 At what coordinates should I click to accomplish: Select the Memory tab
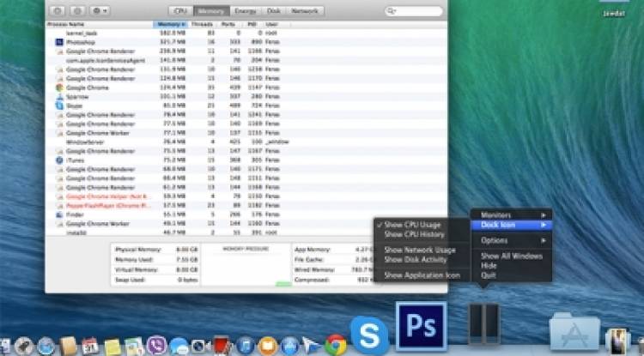pyautogui.click(x=211, y=11)
